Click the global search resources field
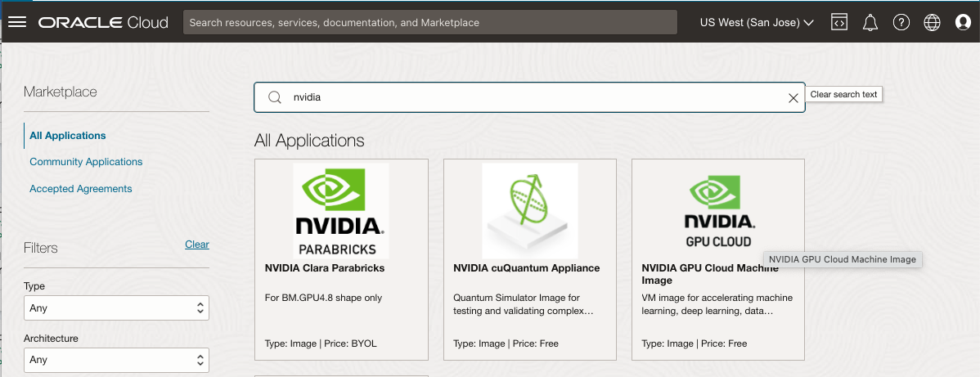980x377 pixels. 429,23
